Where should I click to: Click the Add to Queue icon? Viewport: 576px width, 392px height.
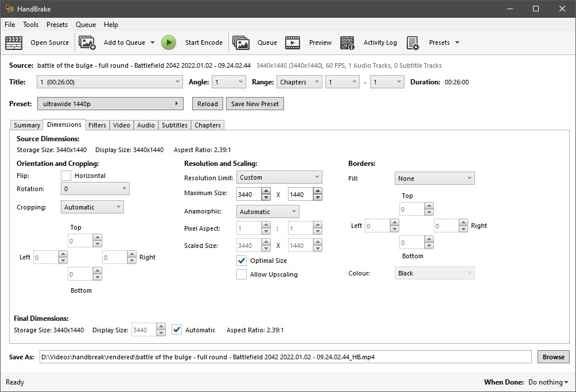pyautogui.click(x=87, y=42)
